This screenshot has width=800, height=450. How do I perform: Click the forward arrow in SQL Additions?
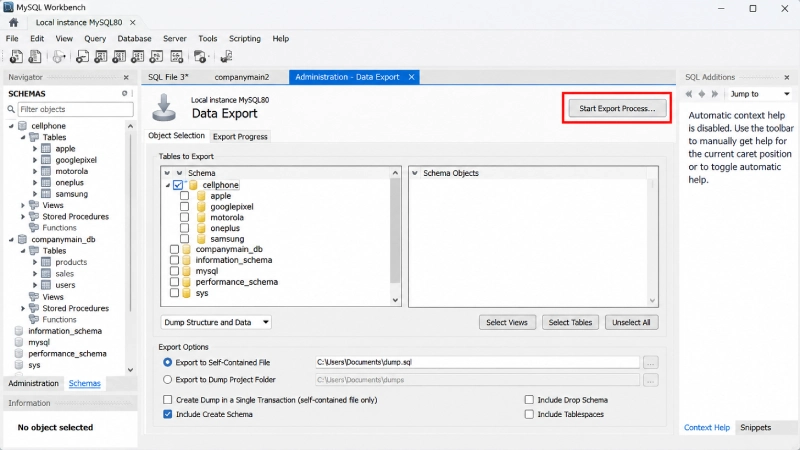[x=715, y=94]
